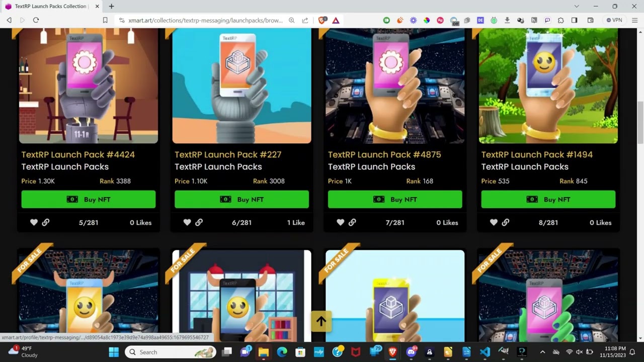Open TextRP Launch Pack #1494 title link
644x362 pixels.
tap(537, 154)
